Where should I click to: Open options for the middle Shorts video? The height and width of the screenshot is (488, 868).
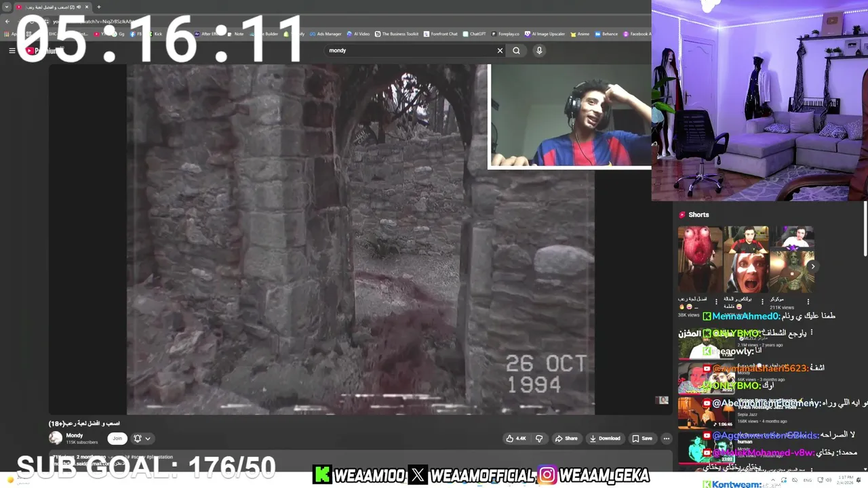[x=762, y=302]
